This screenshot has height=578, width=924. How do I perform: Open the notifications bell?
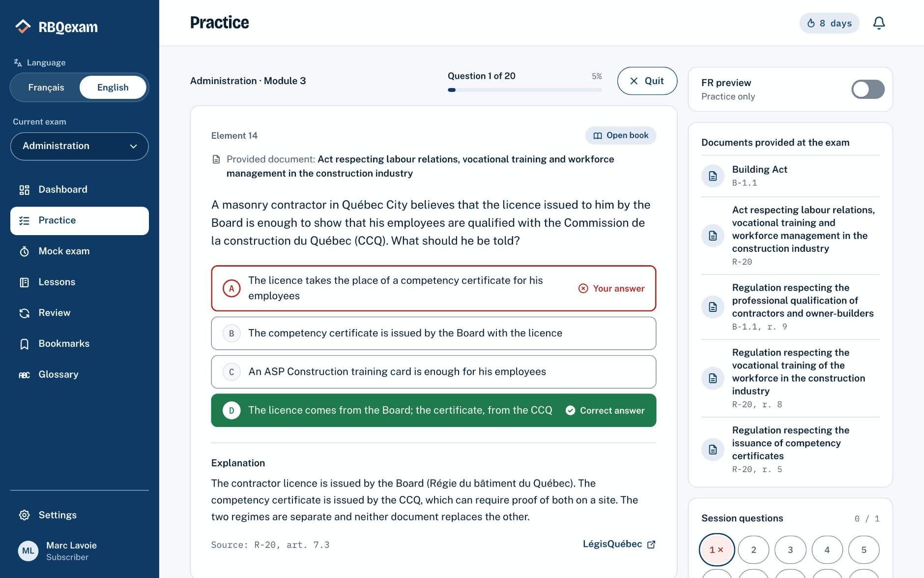879,23
